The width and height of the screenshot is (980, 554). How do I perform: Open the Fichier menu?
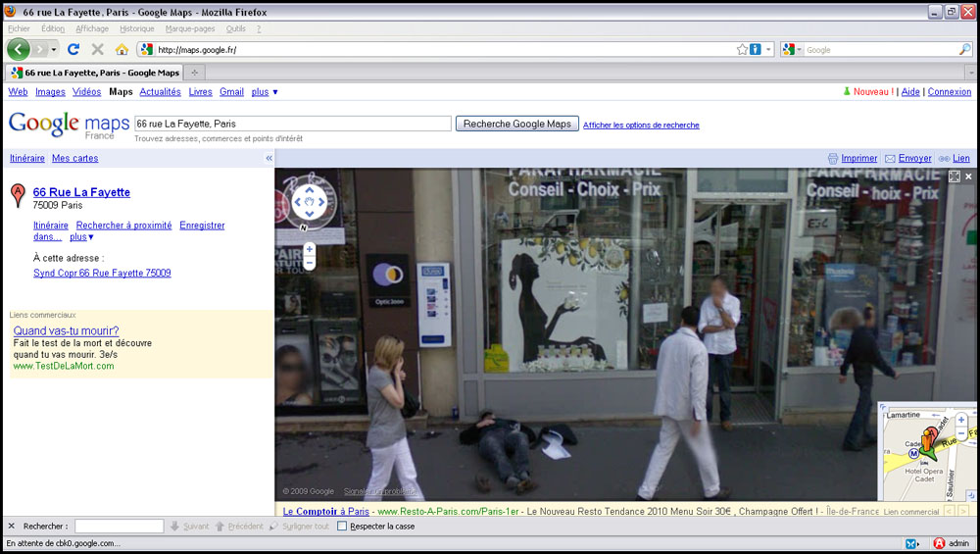pos(19,28)
